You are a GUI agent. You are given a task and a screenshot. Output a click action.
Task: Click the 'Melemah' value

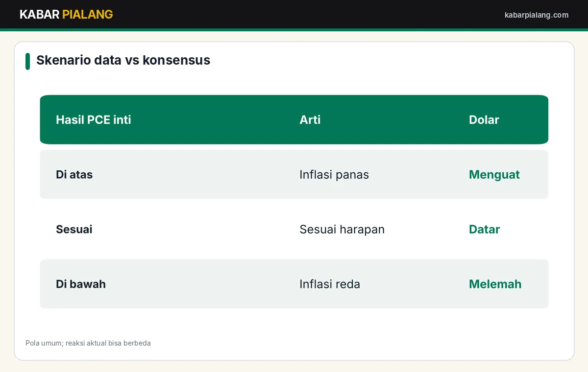point(495,284)
